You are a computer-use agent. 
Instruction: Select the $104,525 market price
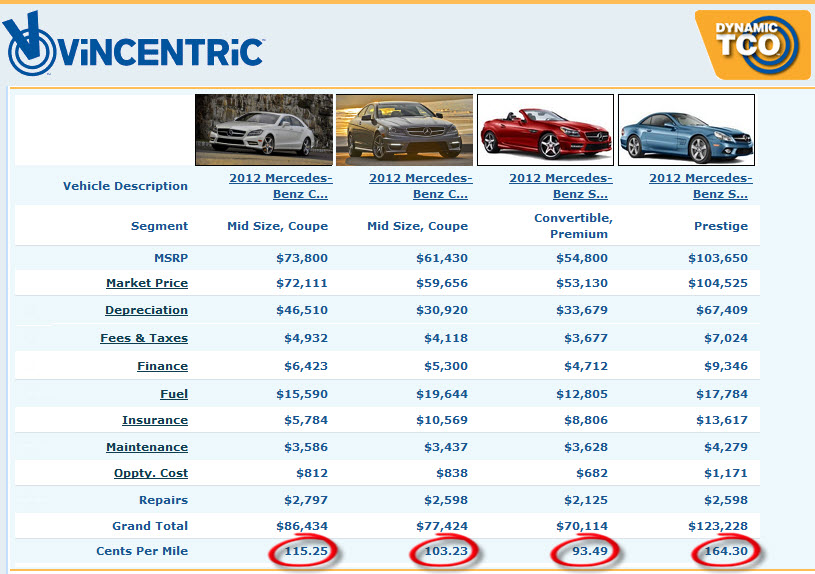[x=718, y=283]
